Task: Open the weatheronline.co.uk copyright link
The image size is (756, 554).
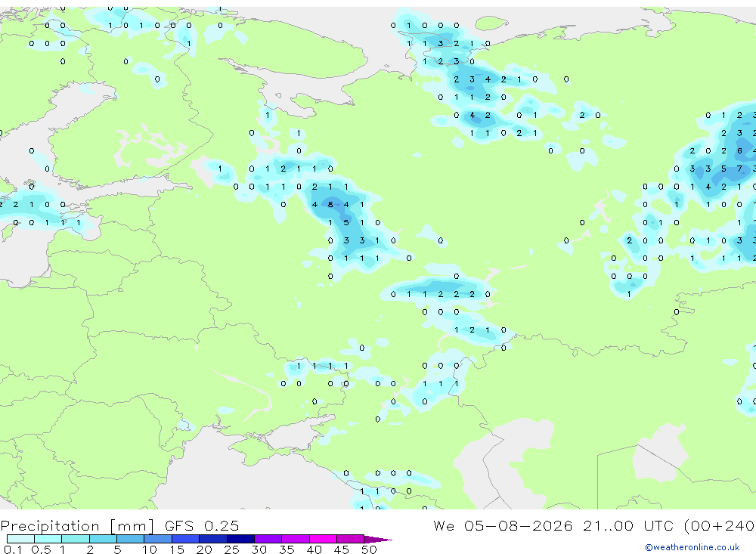Action: [x=692, y=547]
